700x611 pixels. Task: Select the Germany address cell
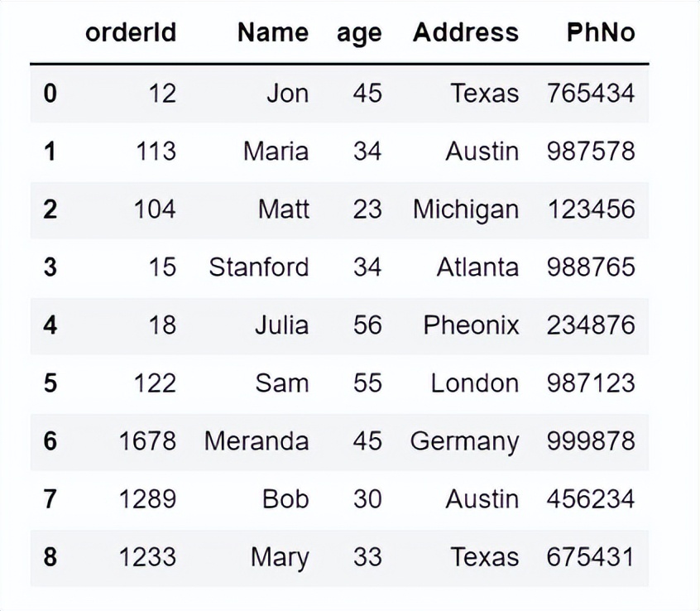click(x=464, y=442)
